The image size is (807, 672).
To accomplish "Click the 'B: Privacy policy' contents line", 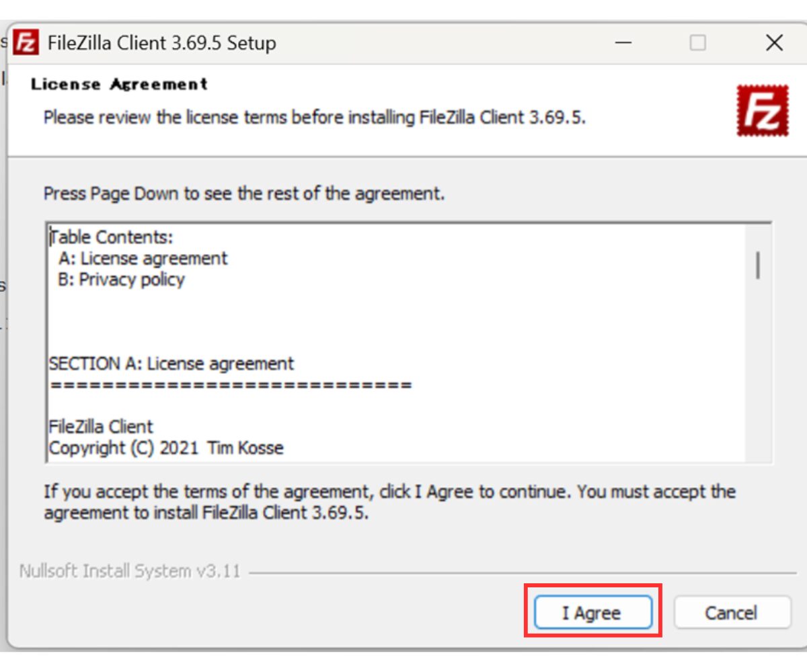I will click(x=121, y=280).
